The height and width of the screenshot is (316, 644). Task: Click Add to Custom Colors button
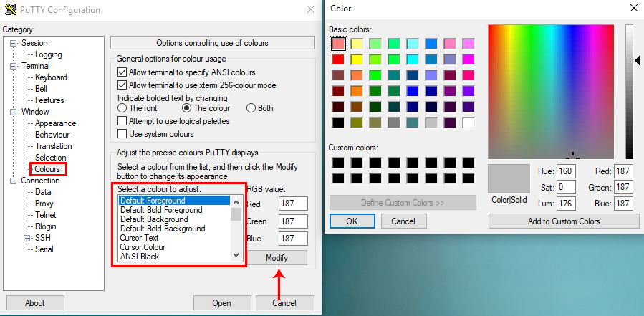[563, 221]
